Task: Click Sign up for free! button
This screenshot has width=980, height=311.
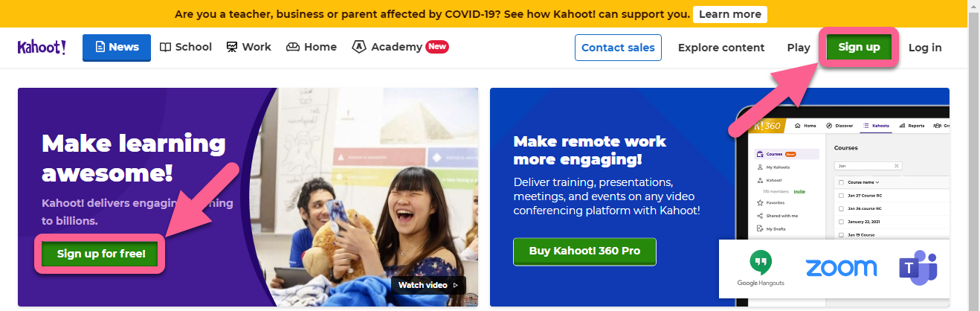Action: coord(101,254)
